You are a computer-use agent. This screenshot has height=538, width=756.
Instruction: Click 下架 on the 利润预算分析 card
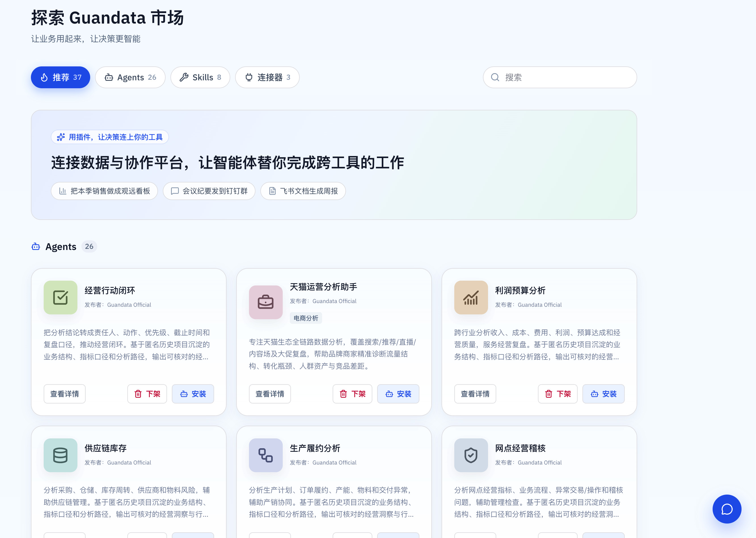[558, 394]
